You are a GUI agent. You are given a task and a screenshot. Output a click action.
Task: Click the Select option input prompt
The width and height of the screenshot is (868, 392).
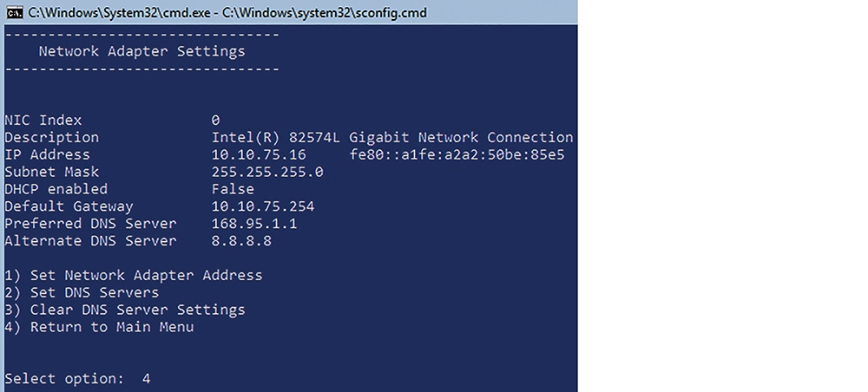click(65, 379)
